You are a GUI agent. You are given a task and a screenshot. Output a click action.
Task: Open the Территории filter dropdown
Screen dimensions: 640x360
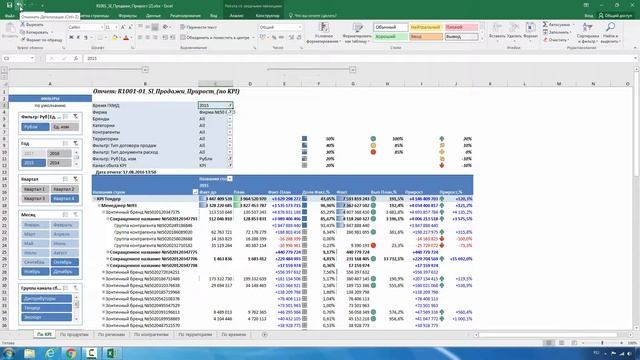[x=230, y=139]
